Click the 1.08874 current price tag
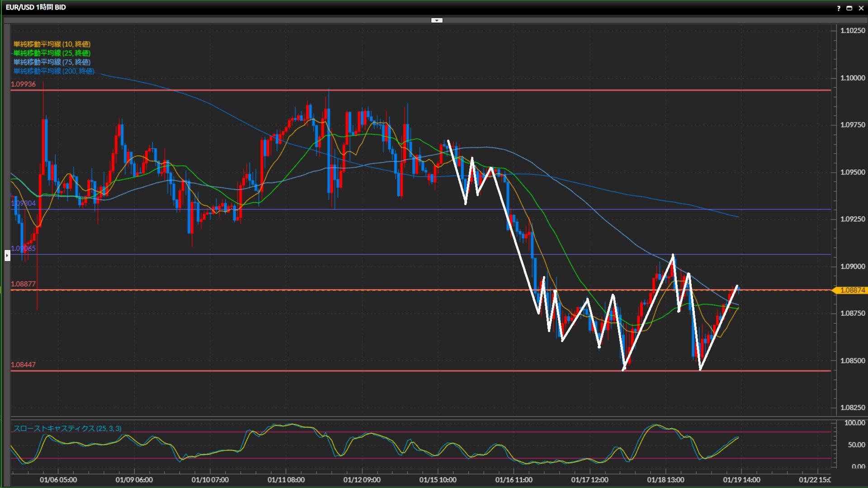The image size is (868, 488). coord(852,290)
